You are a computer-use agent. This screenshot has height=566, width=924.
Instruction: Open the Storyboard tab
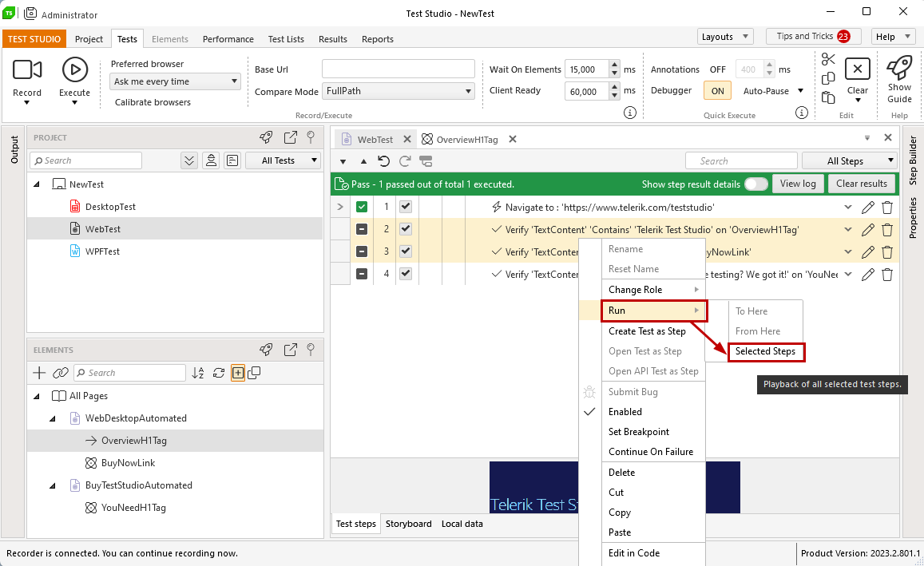[408, 524]
